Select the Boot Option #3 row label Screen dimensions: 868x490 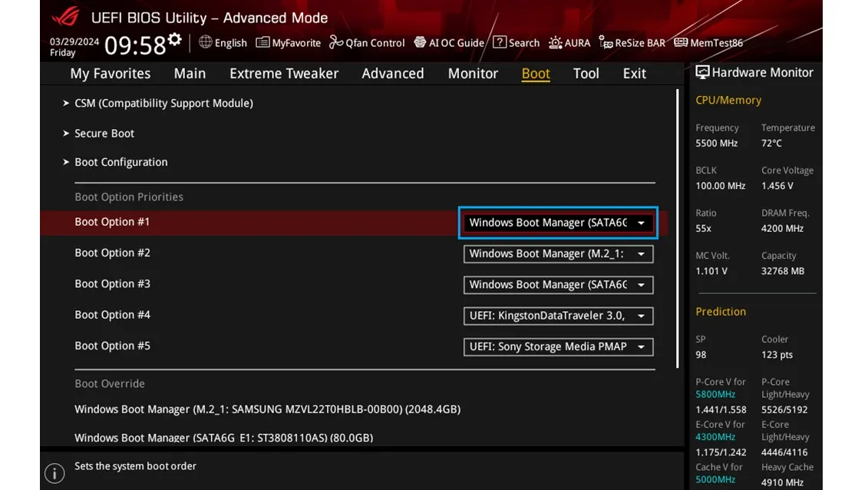(112, 284)
